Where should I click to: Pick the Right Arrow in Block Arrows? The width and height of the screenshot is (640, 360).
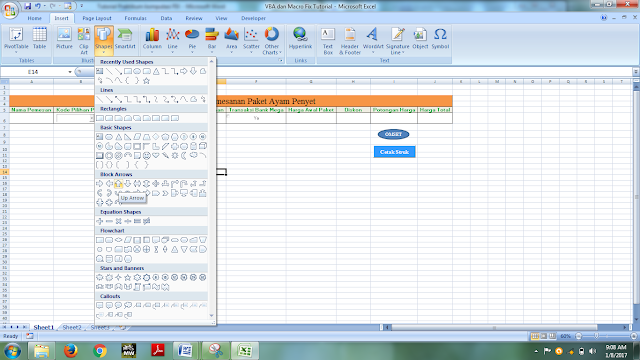(100, 184)
